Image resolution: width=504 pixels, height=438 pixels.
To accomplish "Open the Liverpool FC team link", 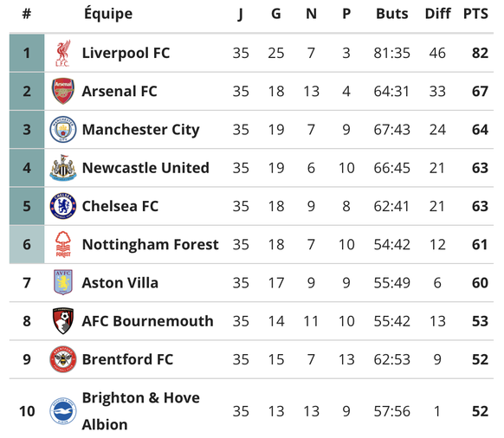I will pyautogui.click(x=126, y=53).
